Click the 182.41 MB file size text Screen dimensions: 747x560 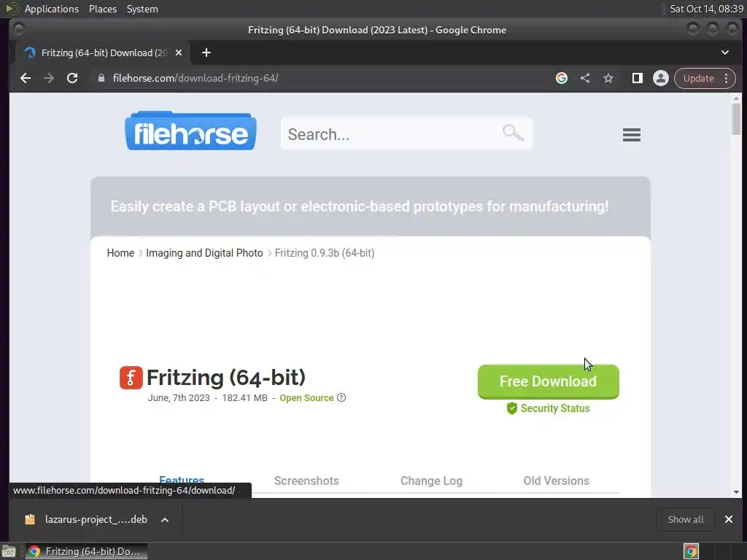[x=245, y=398]
